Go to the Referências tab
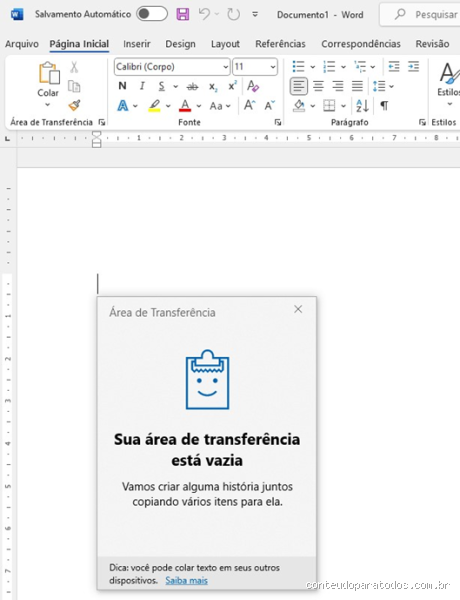460x600 pixels. click(x=281, y=44)
